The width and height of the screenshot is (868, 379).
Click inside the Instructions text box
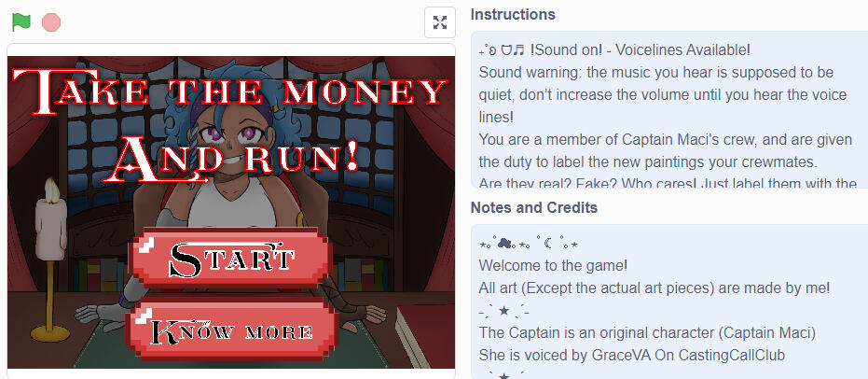(x=668, y=110)
